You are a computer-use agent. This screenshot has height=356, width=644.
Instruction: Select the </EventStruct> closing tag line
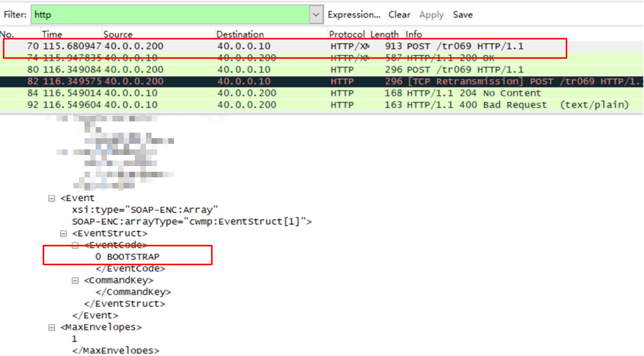tap(124, 304)
